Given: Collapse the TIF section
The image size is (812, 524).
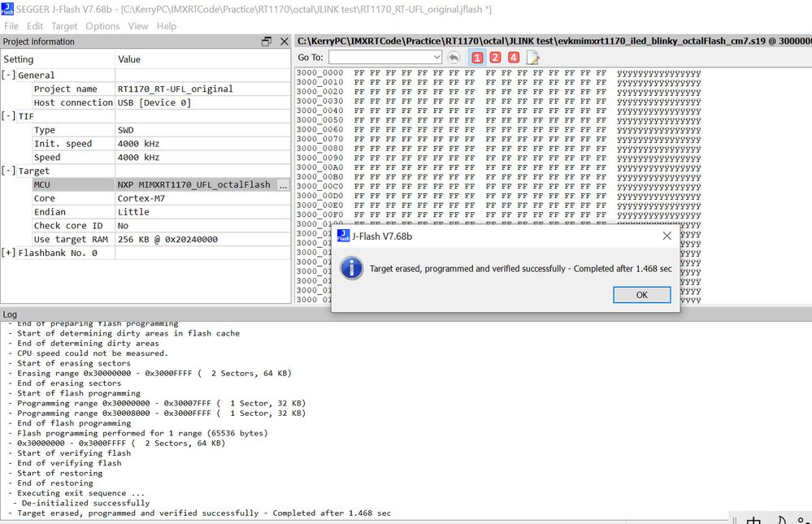Looking at the screenshot, I should point(8,116).
